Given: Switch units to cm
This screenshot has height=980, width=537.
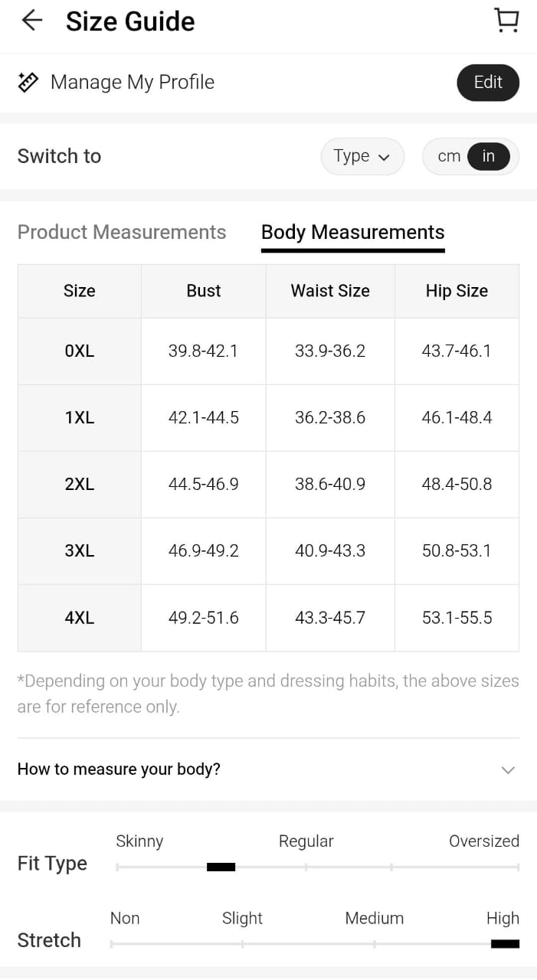Looking at the screenshot, I should 449,156.
